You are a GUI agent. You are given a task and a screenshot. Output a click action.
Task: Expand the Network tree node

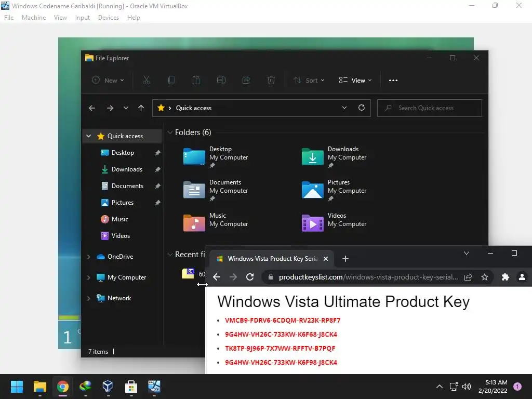pyautogui.click(x=88, y=298)
